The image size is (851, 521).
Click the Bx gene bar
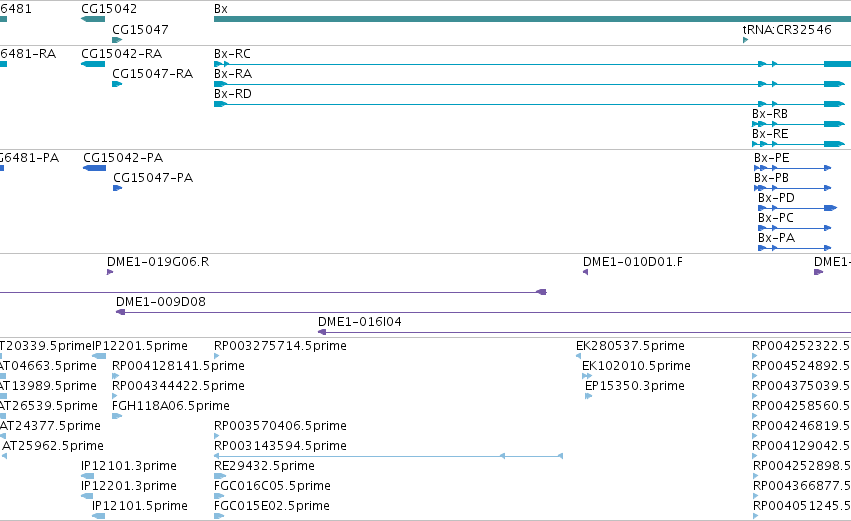click(x=532, y=19)
